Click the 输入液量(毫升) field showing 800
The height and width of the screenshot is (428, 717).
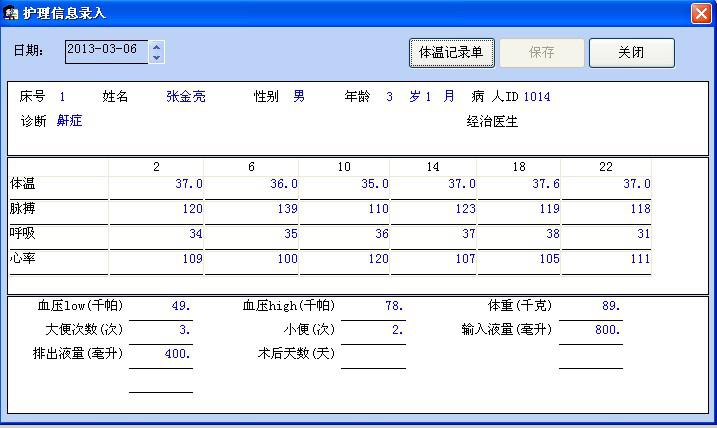[590, 331]
